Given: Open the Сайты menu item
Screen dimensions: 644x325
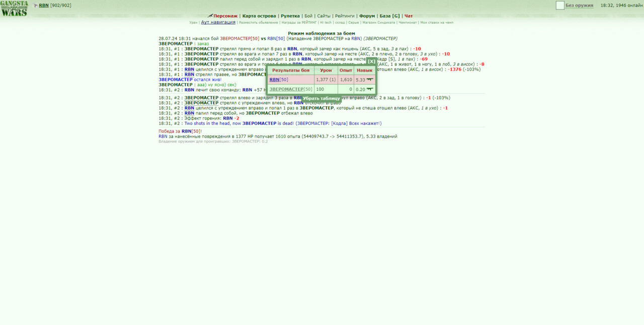Looking at the screenshot, I should click(x=324, y=16).
